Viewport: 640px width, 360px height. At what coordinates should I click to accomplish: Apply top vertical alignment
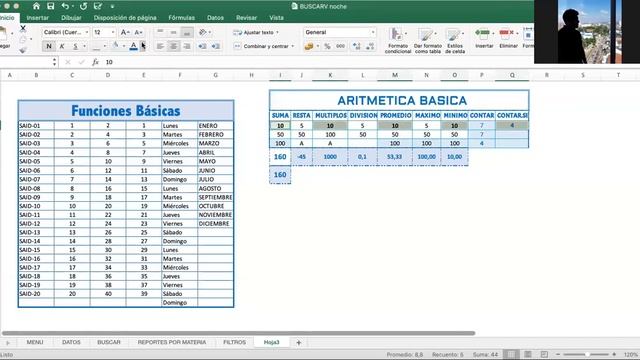tap(160, 32)
